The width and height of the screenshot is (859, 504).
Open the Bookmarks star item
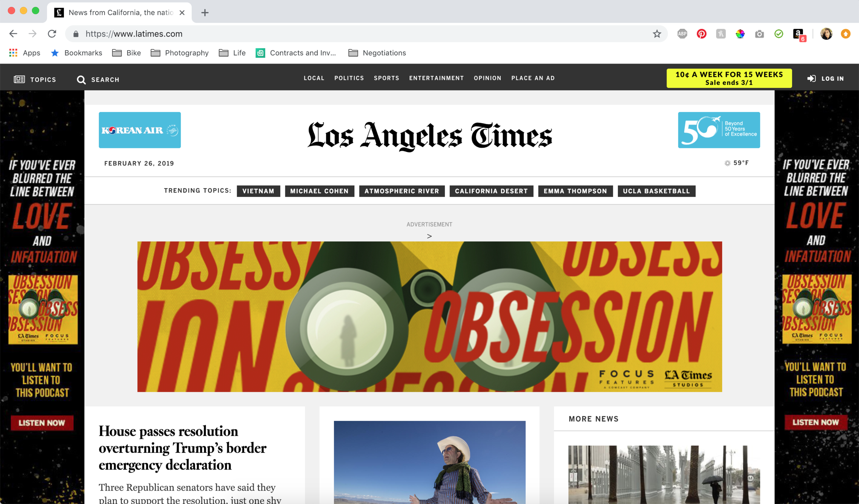click(76, 53)
